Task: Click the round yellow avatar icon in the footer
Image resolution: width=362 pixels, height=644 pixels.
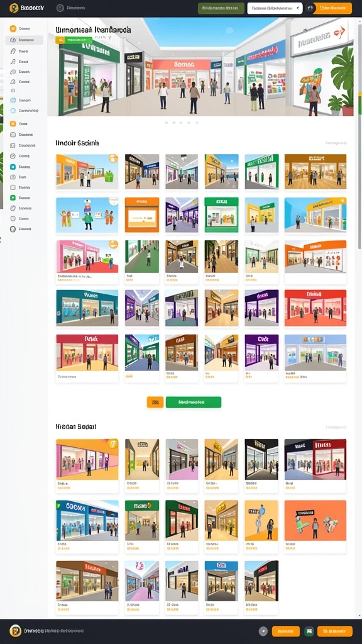Action: click(15, 631)
